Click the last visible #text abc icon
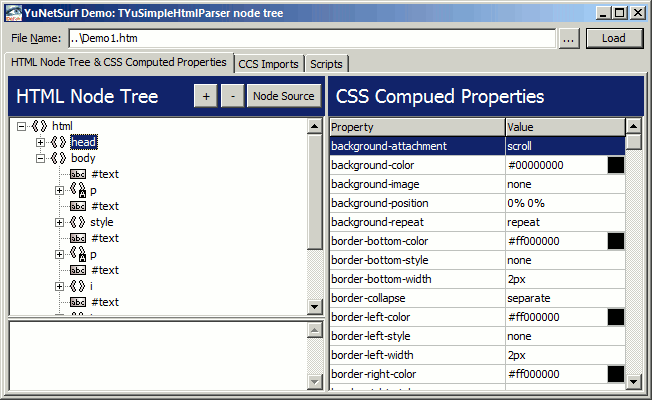The width and height of the screenshot is (652, 400). click(x=78, y=302)
